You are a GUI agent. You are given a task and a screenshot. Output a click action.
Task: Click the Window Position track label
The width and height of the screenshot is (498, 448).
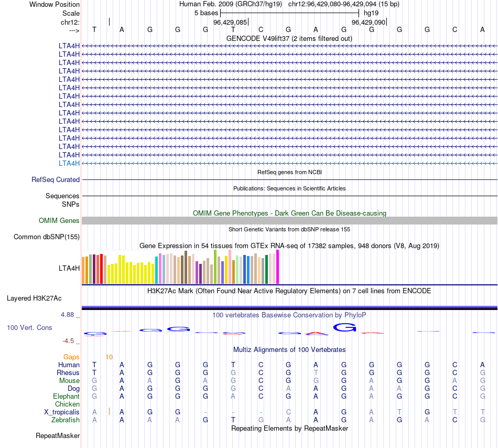click(x=55, y=4)
